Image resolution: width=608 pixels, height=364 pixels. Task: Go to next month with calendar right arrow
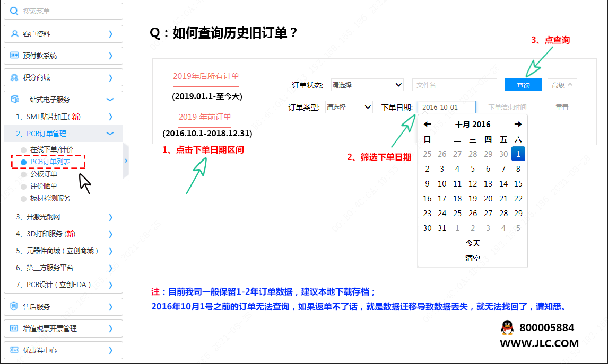(x=518, y=125)
